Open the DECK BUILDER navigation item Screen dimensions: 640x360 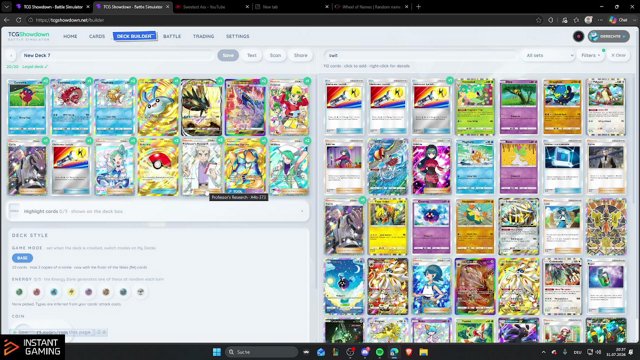pos(134,36)
